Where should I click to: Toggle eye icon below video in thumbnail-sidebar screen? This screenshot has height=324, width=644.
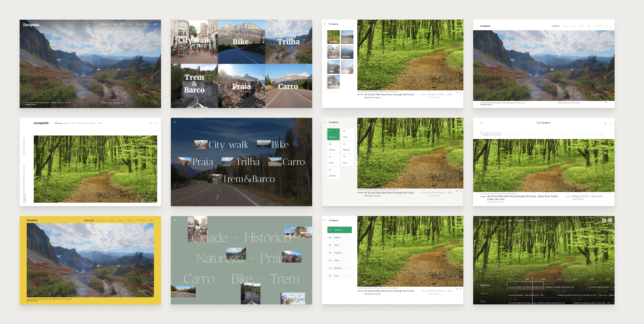tap(457, 93)
